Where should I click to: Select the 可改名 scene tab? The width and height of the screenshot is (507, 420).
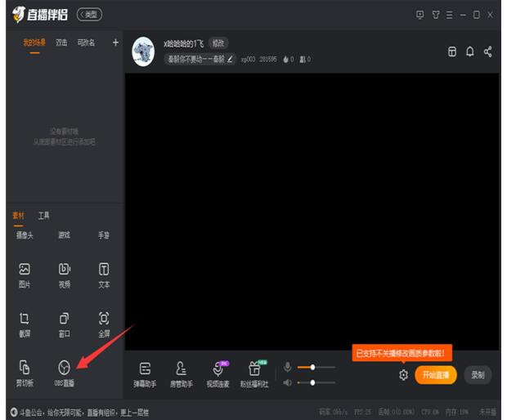pyautogui.click(x=86, y=42)
